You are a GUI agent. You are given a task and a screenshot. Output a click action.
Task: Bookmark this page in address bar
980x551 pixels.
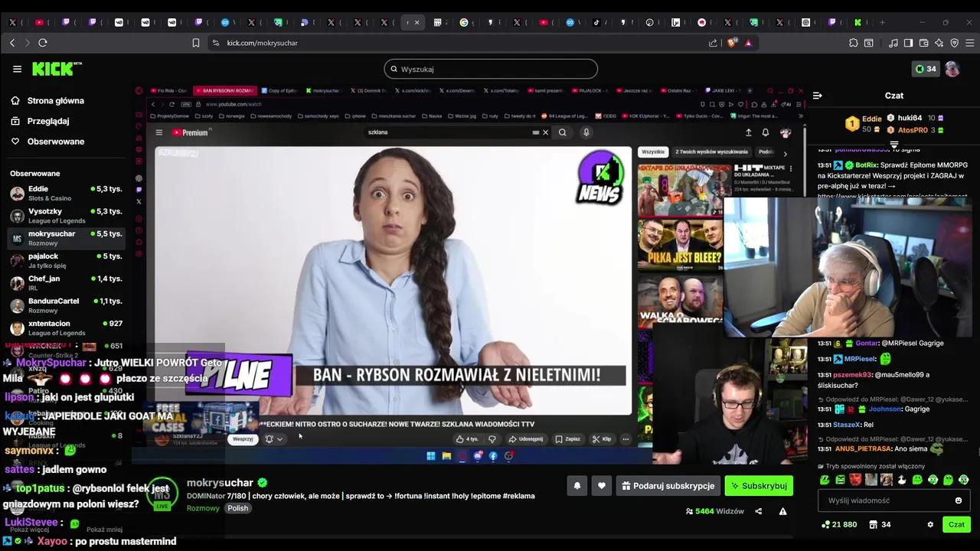pyautogui.click(x=196, y=43)
